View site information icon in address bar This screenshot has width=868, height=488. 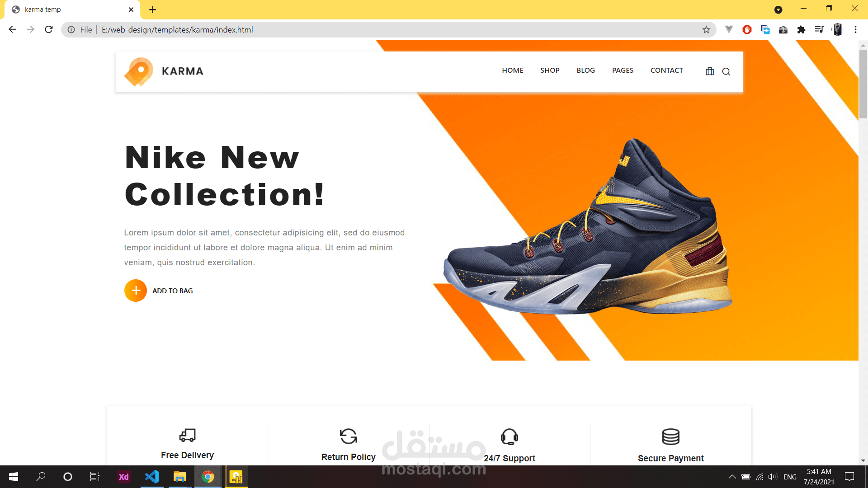tap(71, 30)
